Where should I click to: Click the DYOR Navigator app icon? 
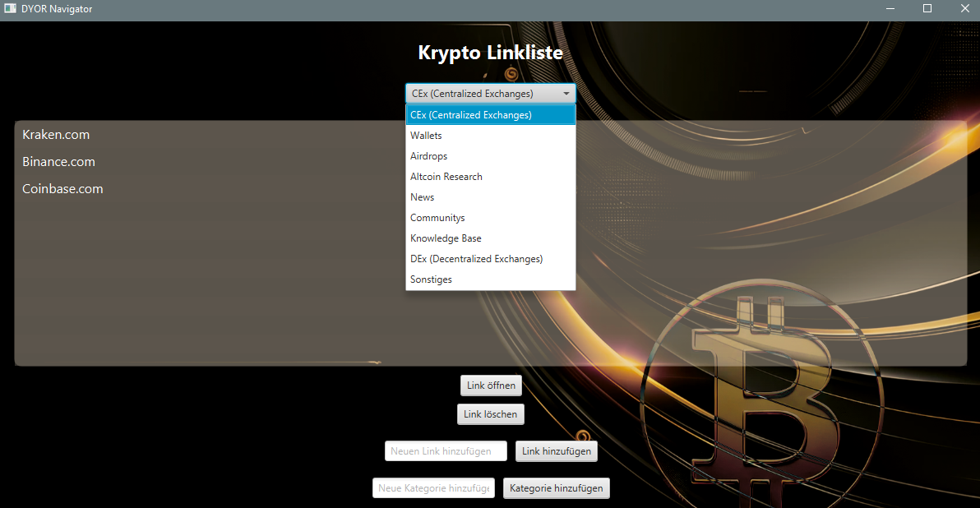point(10,9)
